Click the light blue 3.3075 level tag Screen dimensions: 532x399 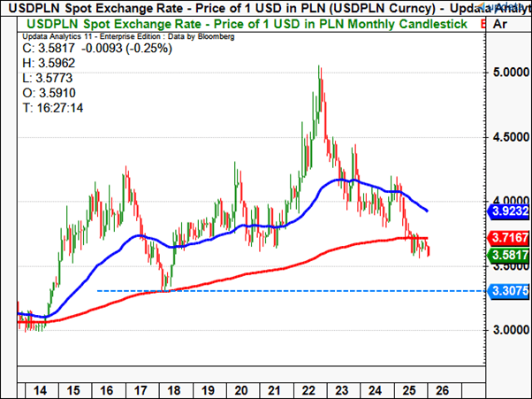[510, 291]
